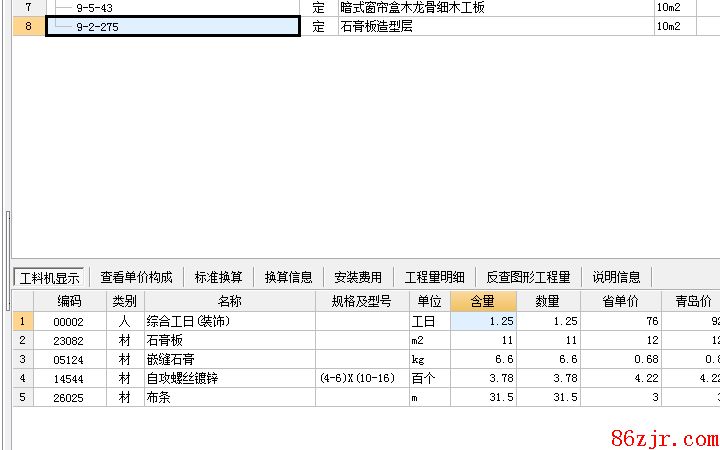The height and width of the screenshot is (450, 720).
Task: Switch to the 工料机显示 tab
Action: click(50, 277)
